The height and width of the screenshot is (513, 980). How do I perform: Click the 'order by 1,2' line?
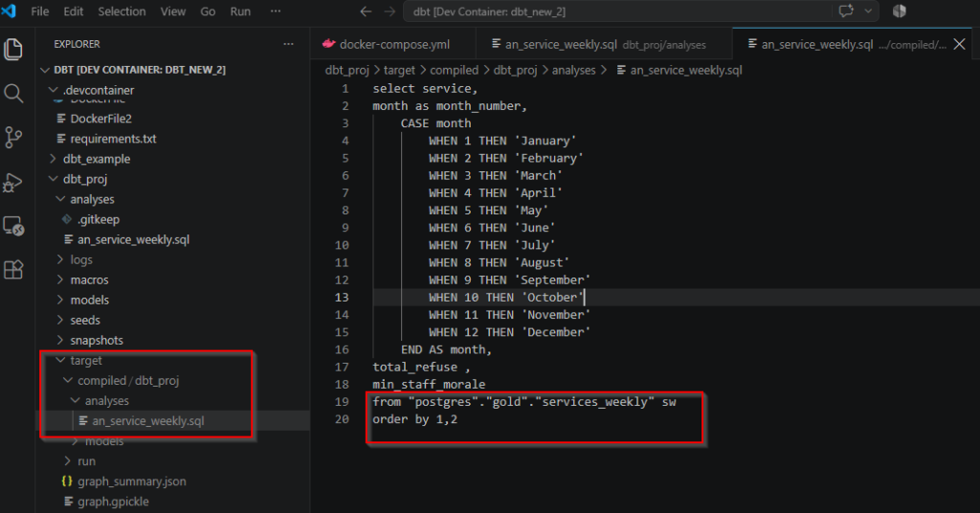[415, 419]
